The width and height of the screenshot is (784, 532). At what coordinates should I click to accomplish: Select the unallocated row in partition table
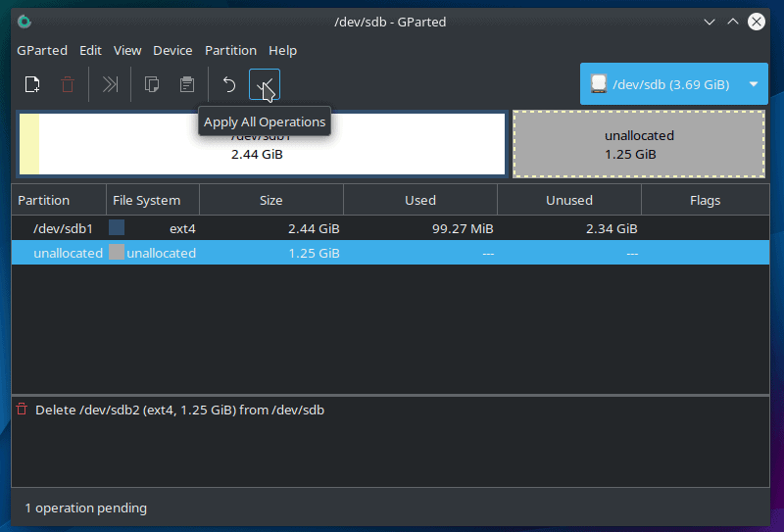(68, 253)
